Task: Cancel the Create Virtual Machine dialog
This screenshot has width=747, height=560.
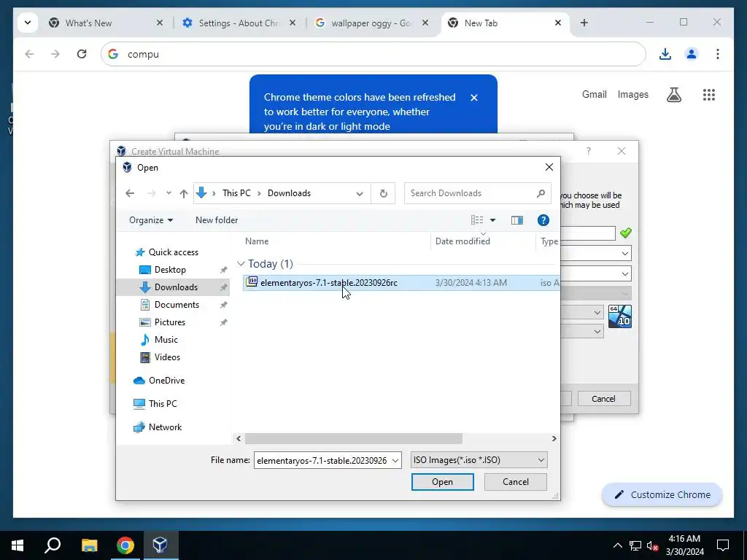Action: 603,399
